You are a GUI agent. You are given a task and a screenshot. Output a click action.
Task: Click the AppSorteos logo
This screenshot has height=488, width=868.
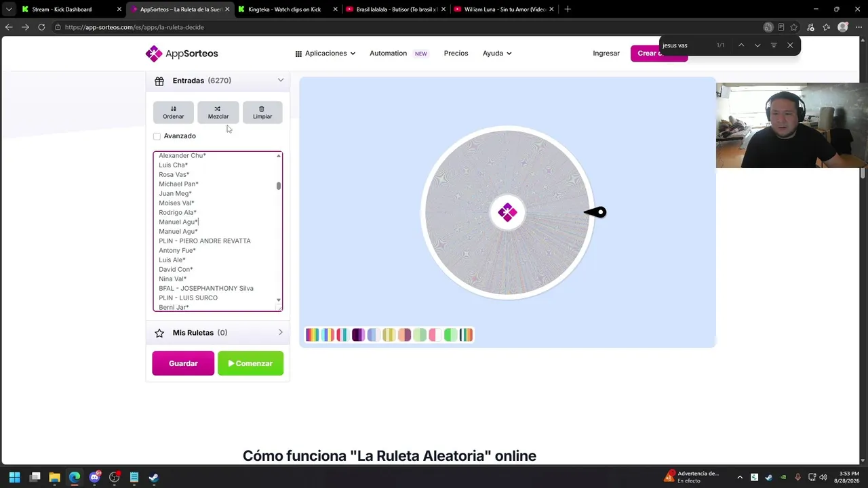[182, 54]
